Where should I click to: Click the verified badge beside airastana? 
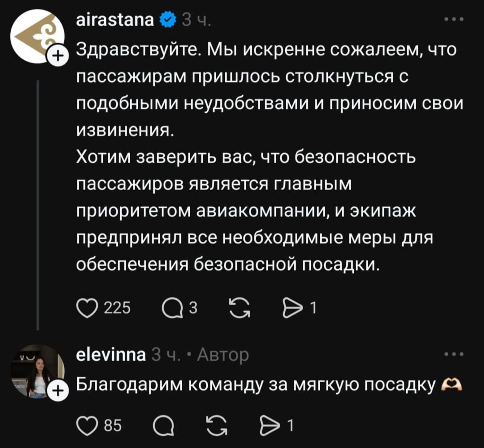[168, 20]
